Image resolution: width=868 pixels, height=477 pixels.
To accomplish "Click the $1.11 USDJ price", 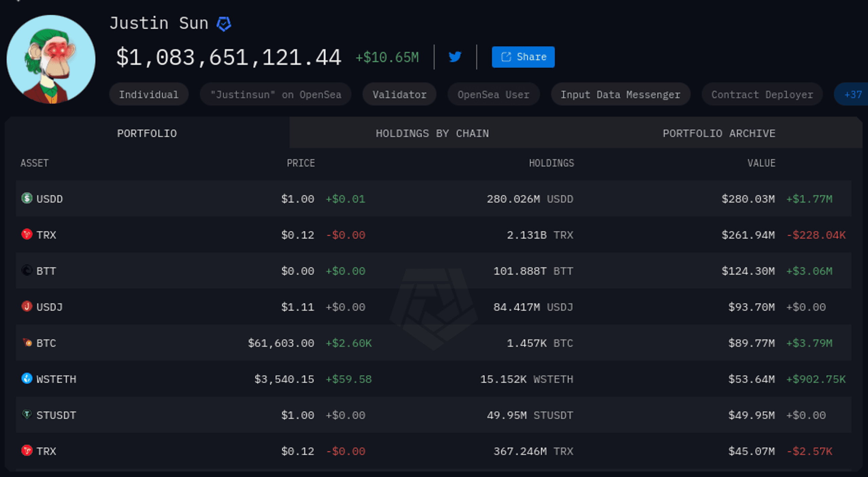I will coord(298,307).
